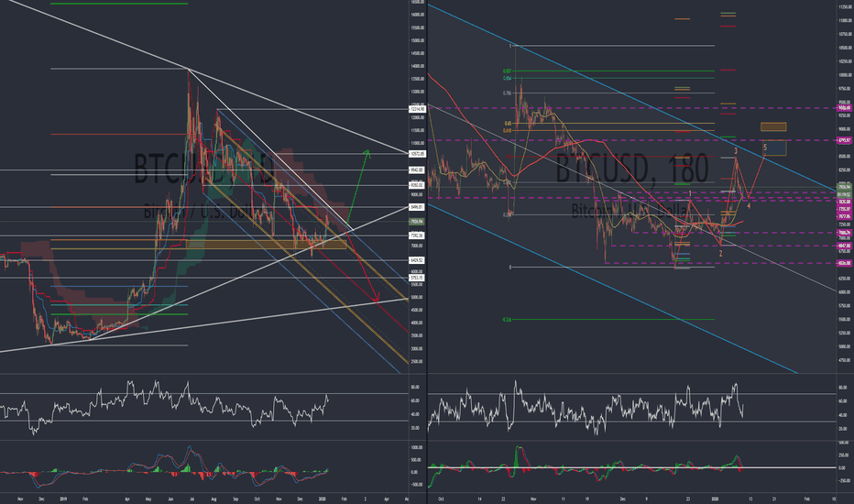Select Elliott wave label 1 on right chart
The image size is (854, 504).
pos(690,194)
